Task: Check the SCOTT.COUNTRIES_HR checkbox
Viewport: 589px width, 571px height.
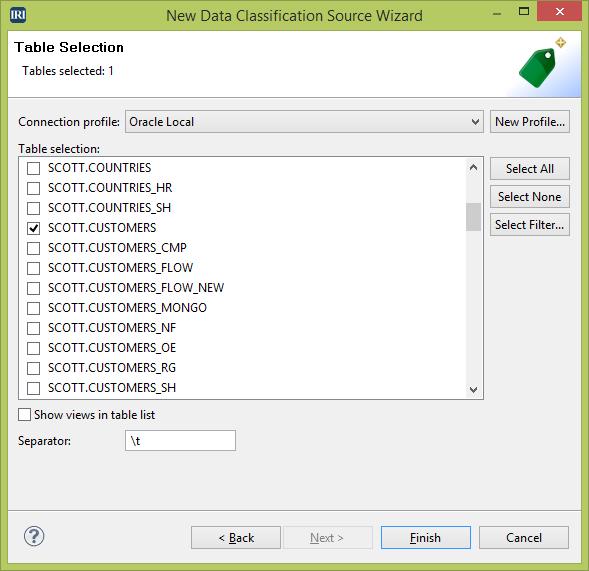Action: click(x=33, y=188)
